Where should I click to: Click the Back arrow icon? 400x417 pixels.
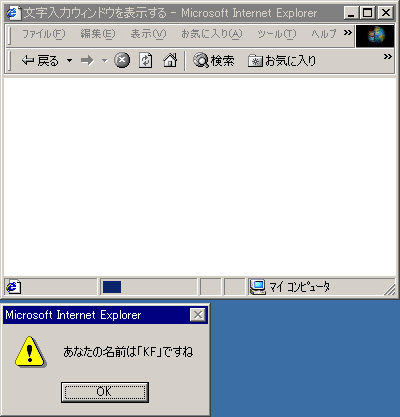[28, 61]
